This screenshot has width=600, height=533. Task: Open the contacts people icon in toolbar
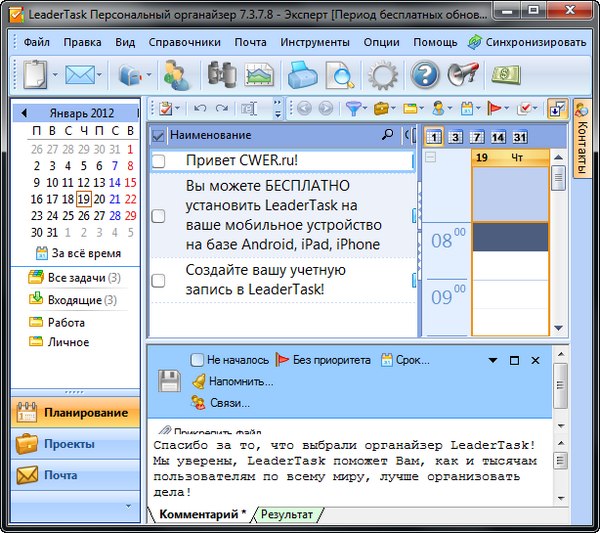pos(179,75)
